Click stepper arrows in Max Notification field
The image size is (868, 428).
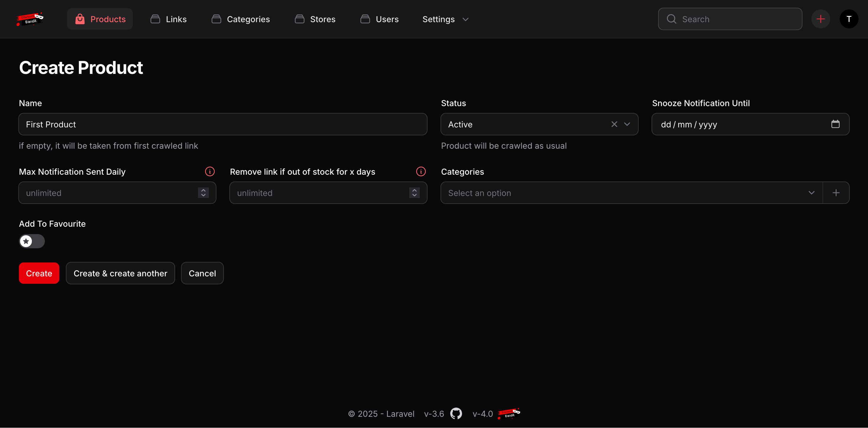[x=203, y=193]
